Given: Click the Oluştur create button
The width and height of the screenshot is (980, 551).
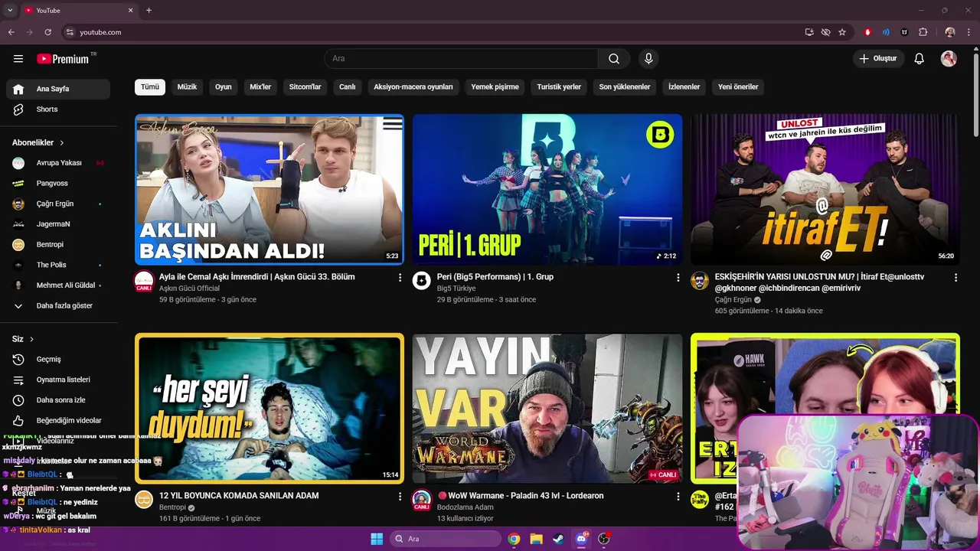Looking at the screenshot, I should [878, 59].
